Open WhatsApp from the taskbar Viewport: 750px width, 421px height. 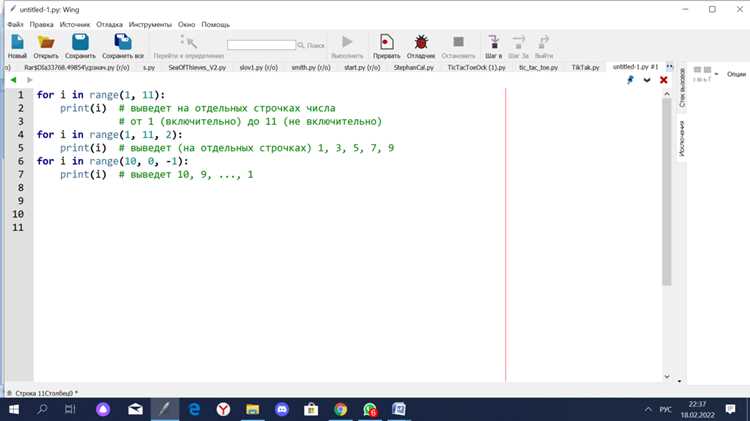tap(370, 410)
